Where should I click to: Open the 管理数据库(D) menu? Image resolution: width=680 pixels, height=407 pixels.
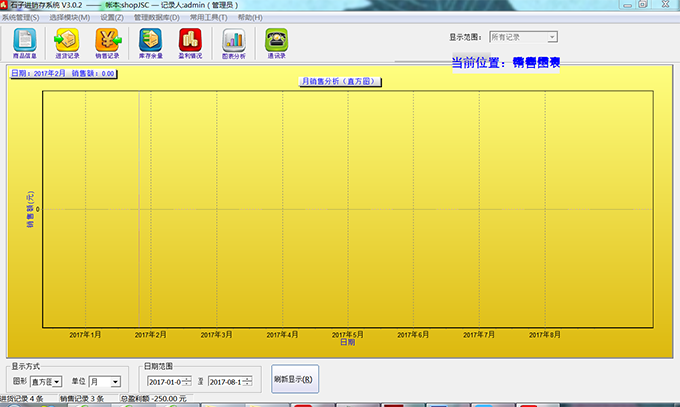coord(156,17)
